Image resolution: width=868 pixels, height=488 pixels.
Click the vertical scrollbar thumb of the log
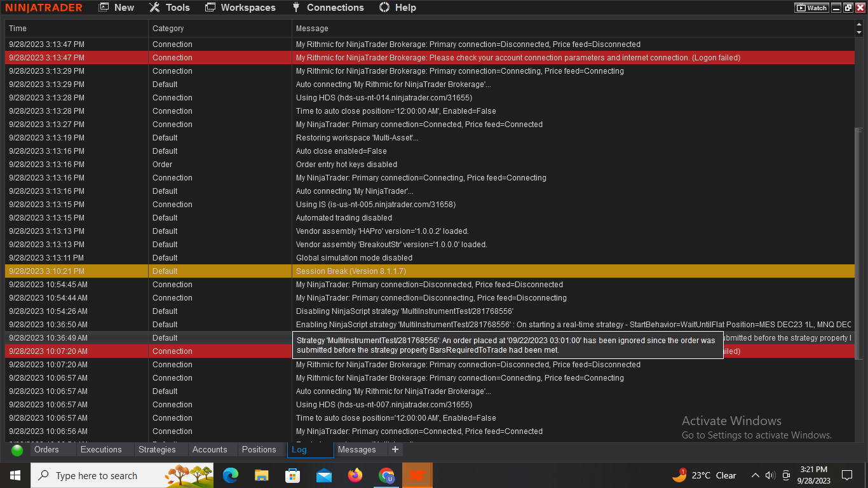859,243
